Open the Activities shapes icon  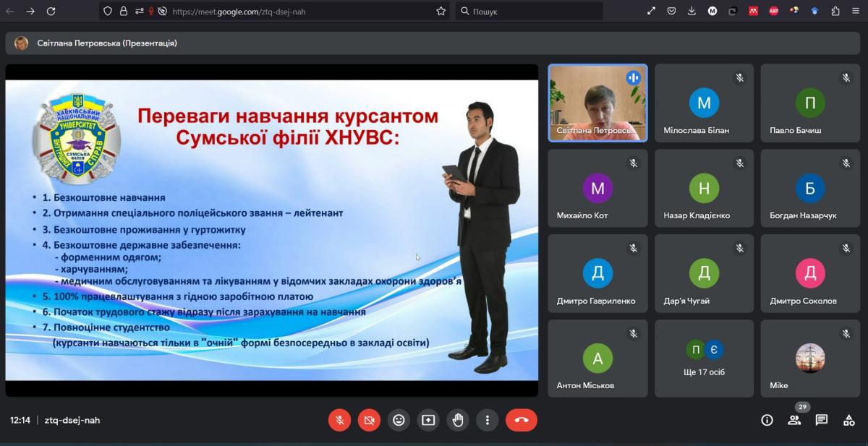click(849, 420)
